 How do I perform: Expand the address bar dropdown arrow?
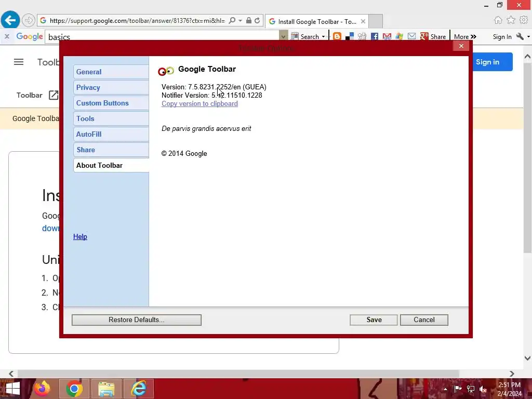(x=240, y=21)
